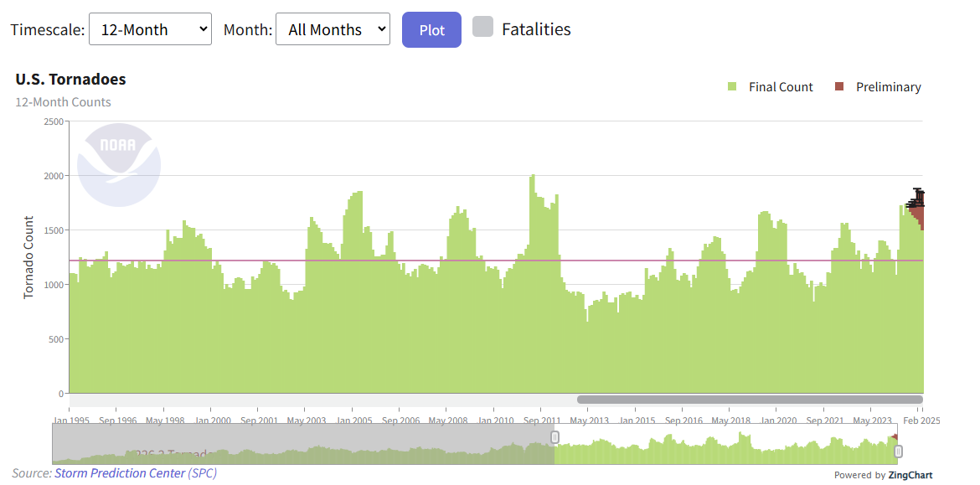Screen dimensions: 980x485
Task: Grab the right handle of preview range
Action: pos(898,451)
